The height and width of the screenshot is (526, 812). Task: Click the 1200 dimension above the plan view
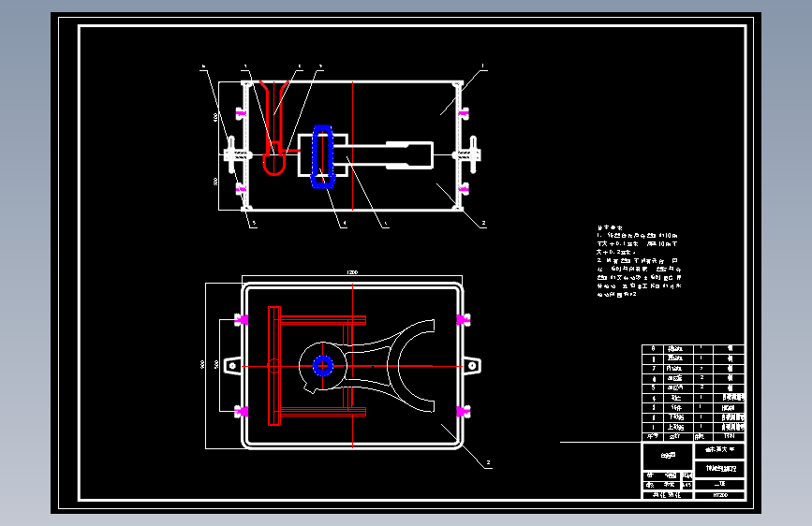352,272
